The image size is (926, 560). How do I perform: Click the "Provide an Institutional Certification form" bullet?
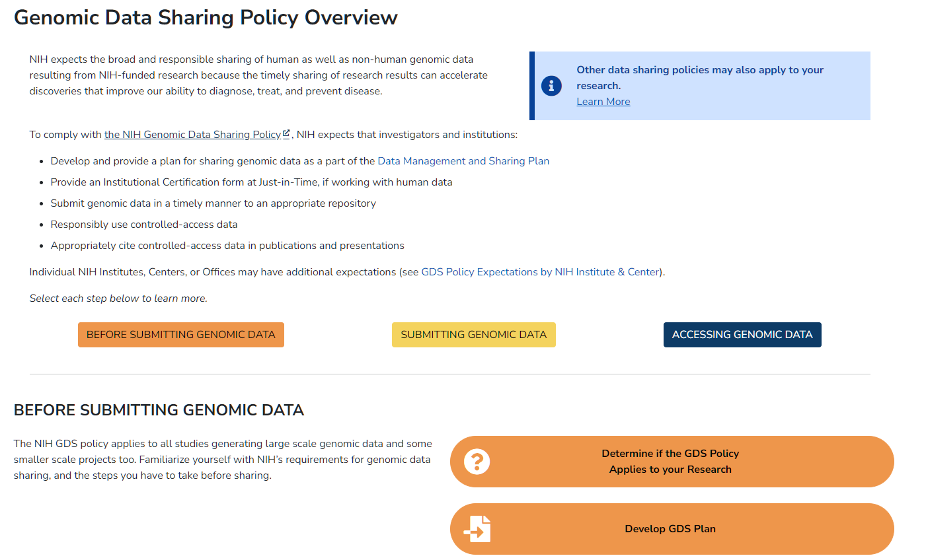pyautogui.click(x=251, y=182)
